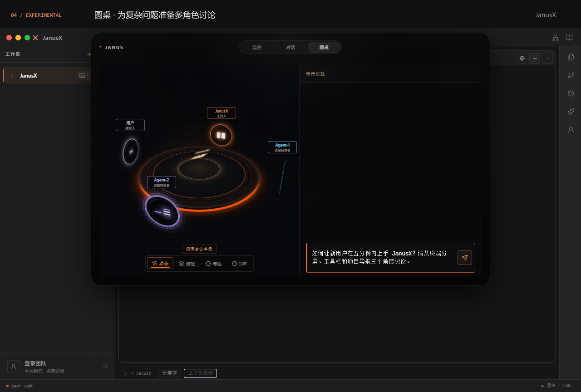Open the 上下文未知 context selector
581x392 pixels.
click(x=200, y=373)
